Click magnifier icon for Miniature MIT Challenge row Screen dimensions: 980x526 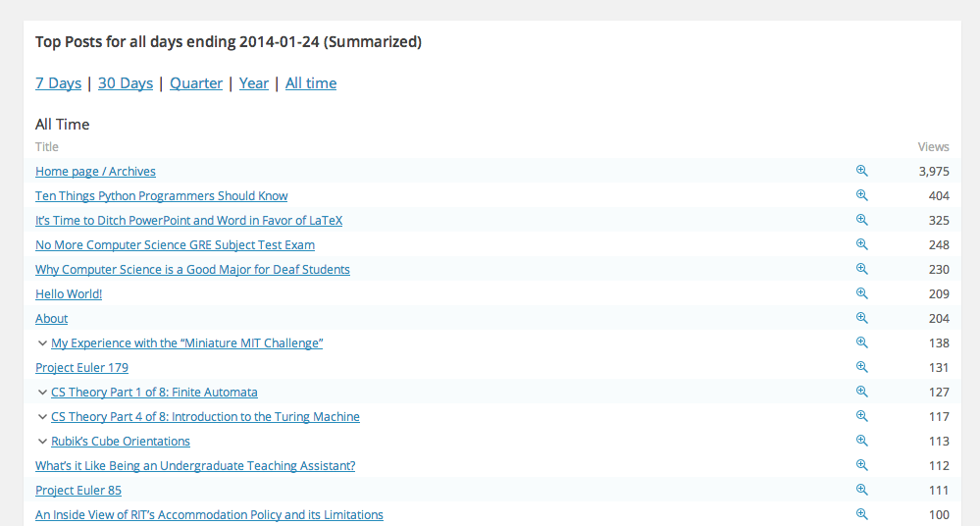click(862, 342)
